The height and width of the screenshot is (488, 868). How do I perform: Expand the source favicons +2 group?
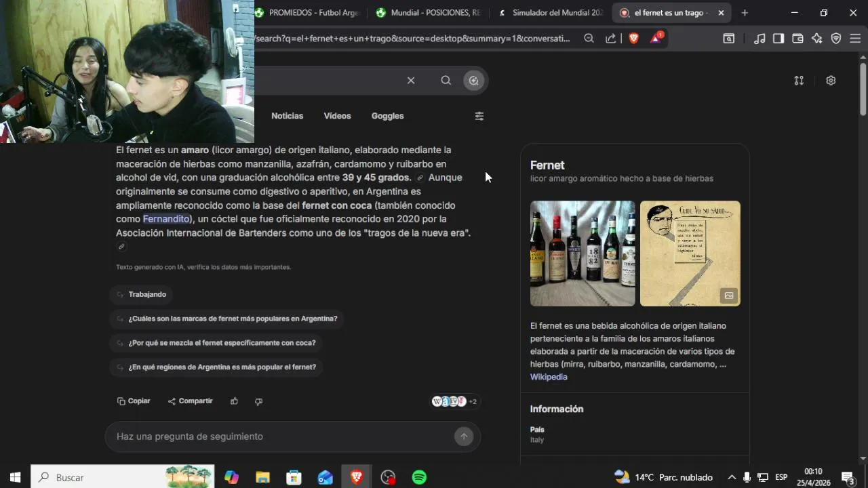pos(454,401)
